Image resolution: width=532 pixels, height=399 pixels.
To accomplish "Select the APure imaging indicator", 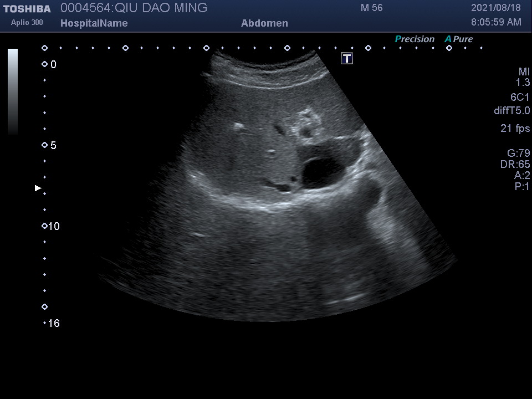I will [x=459, y=39].
